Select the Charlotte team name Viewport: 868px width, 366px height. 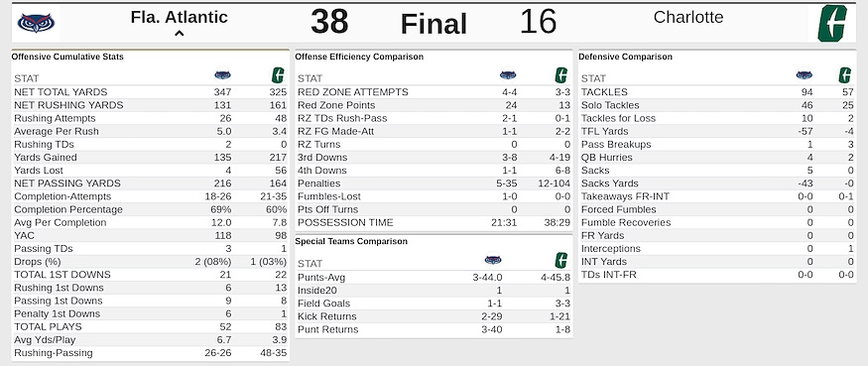pyautogui.click(x=688, y=17)
